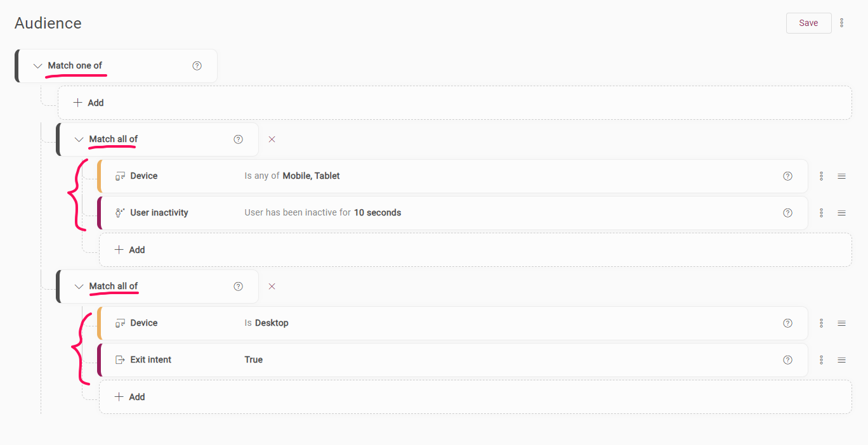This screenshot has height=445, width=868.
Task: Open help for User inactivity condition
Action: 787,213
